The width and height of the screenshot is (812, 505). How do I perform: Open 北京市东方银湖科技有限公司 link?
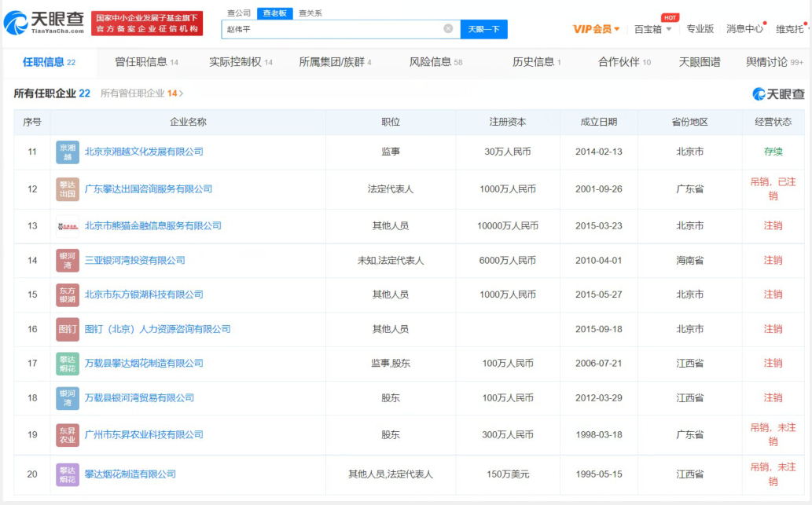click(144, 295)
